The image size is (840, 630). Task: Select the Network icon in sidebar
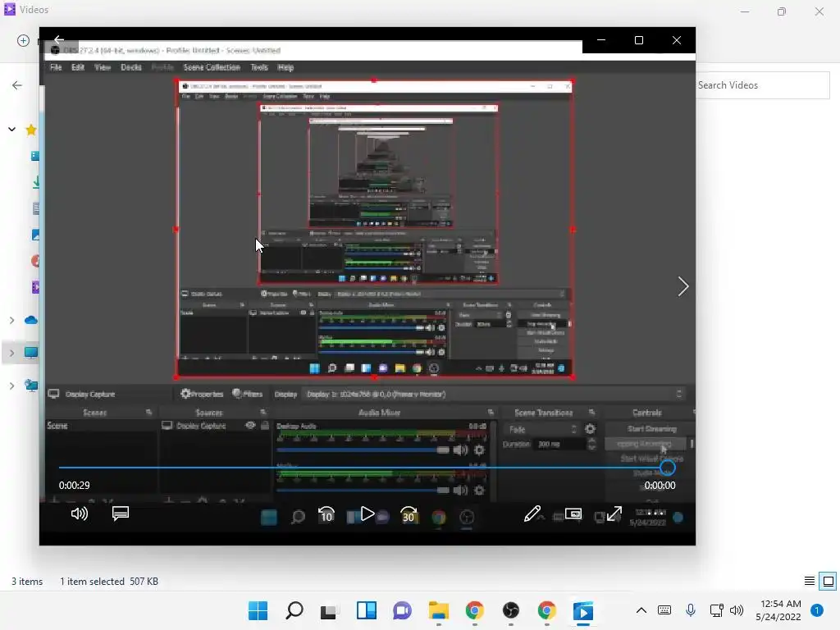coord(32,386)
